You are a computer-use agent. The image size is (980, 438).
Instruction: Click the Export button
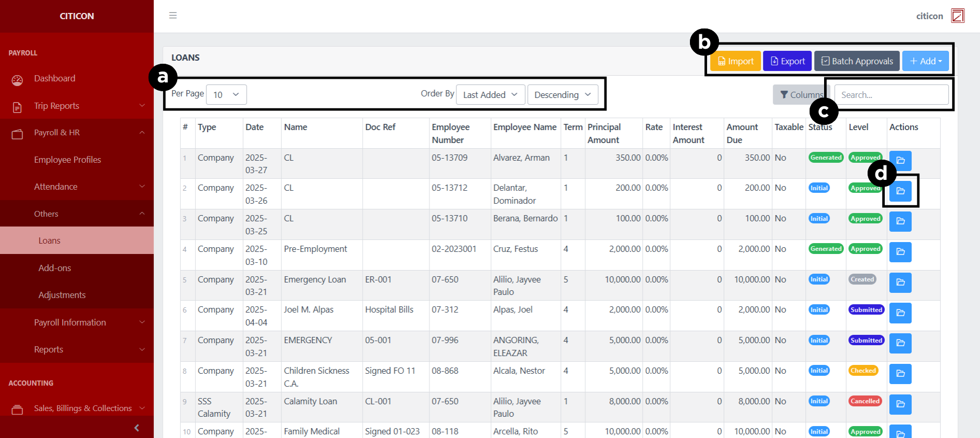(787, 61)
